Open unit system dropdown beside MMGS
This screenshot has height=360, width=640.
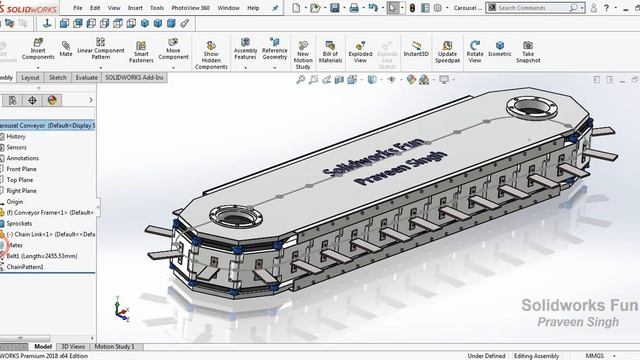[x=614, y=356]
